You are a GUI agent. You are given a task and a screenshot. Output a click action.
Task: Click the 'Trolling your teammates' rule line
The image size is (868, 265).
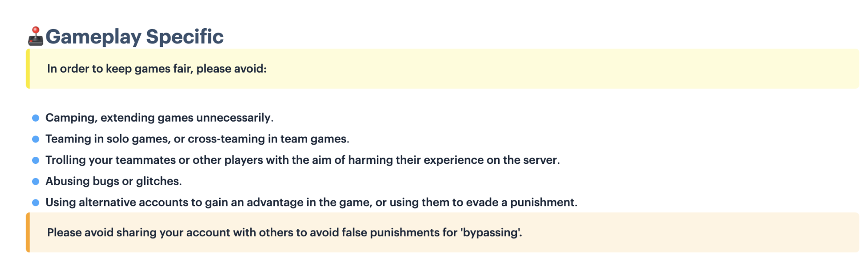(x=302, y=160)
